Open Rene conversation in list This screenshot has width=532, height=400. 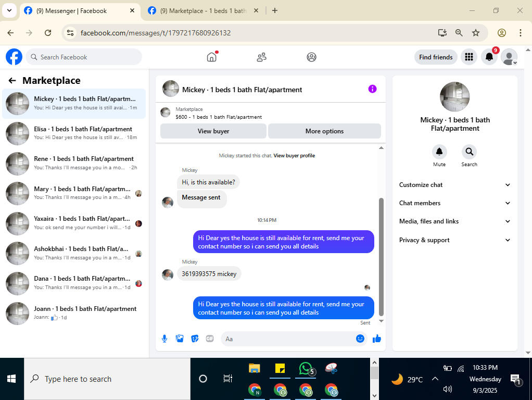74,164
